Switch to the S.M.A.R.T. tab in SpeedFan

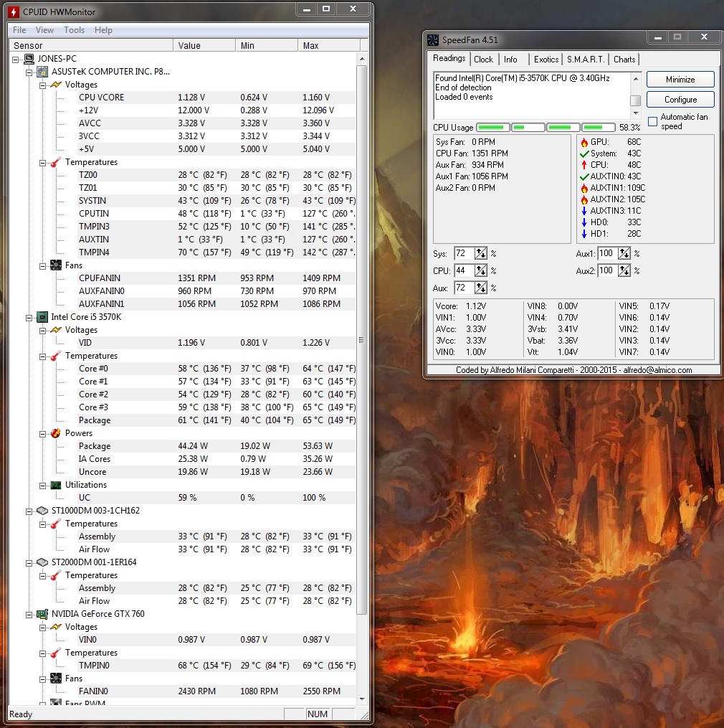pos(586,60)
